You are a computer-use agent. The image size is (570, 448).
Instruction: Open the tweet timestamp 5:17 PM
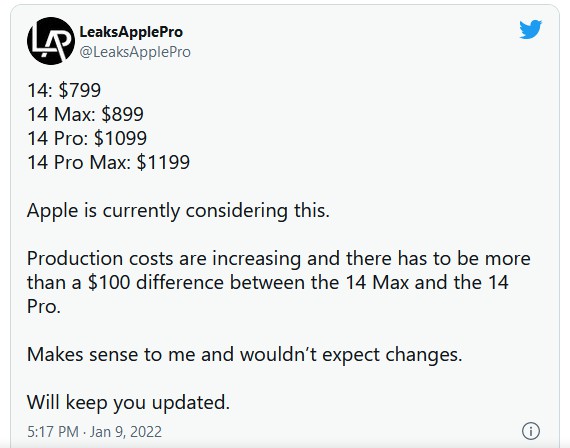[53, 432]
